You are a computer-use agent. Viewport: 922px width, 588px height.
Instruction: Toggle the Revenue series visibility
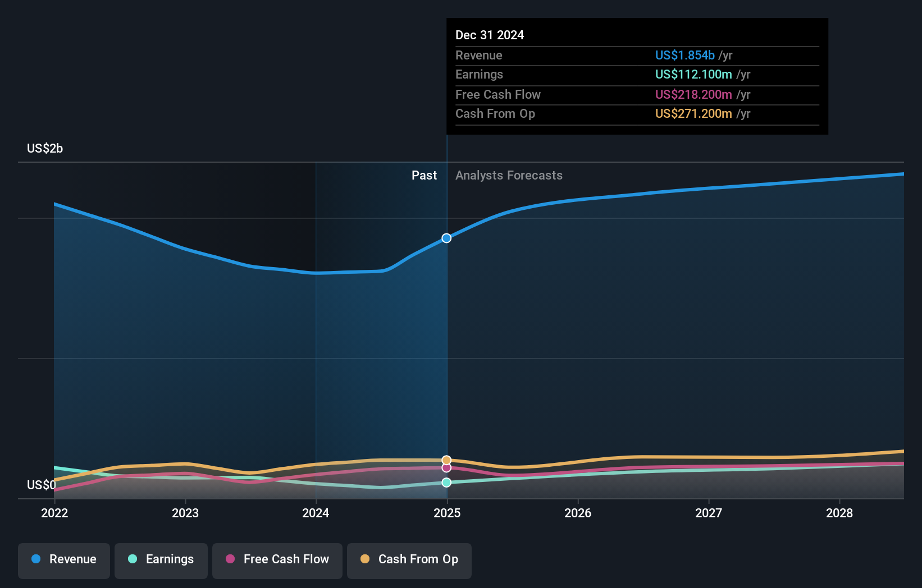(63, 559)
